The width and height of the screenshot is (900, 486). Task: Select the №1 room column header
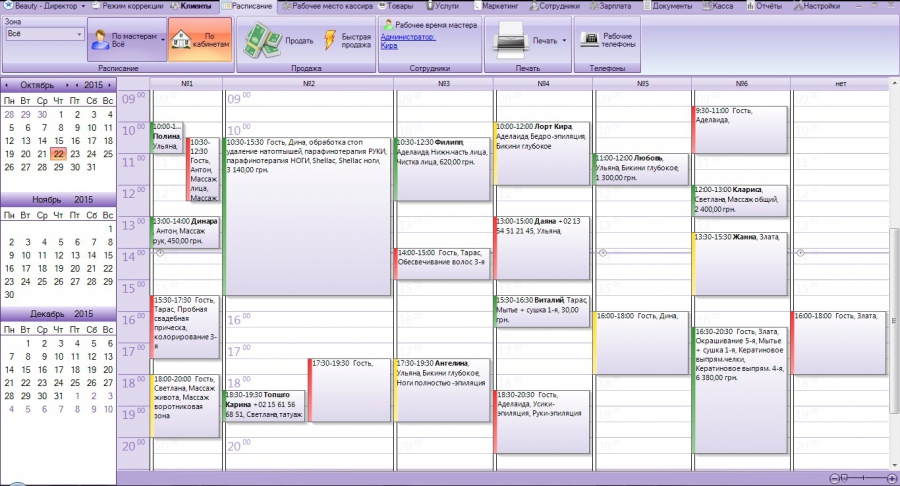[187, 84]
